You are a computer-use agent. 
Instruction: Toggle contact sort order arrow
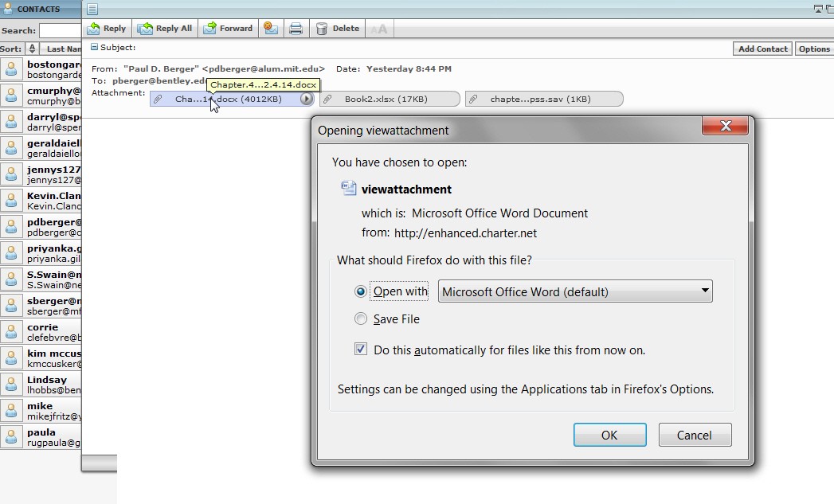[32, 49]
